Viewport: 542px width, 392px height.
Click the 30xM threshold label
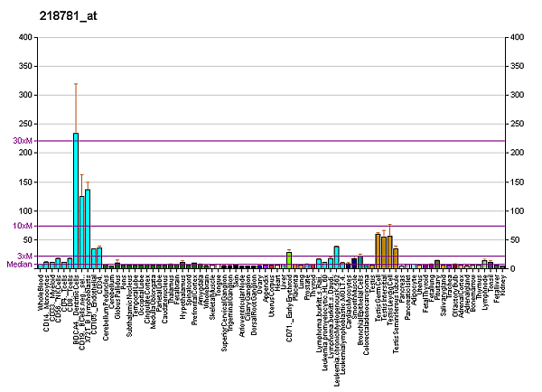coord(23,141)
